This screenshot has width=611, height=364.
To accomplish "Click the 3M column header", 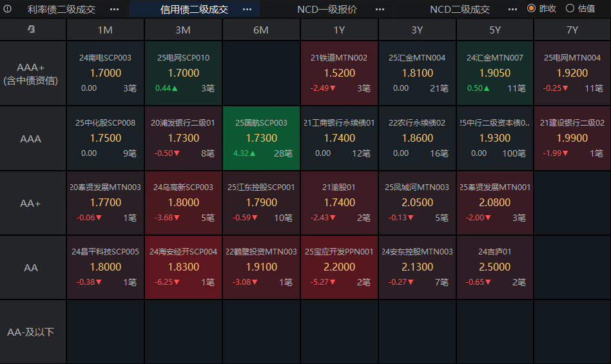I will 183,30.
